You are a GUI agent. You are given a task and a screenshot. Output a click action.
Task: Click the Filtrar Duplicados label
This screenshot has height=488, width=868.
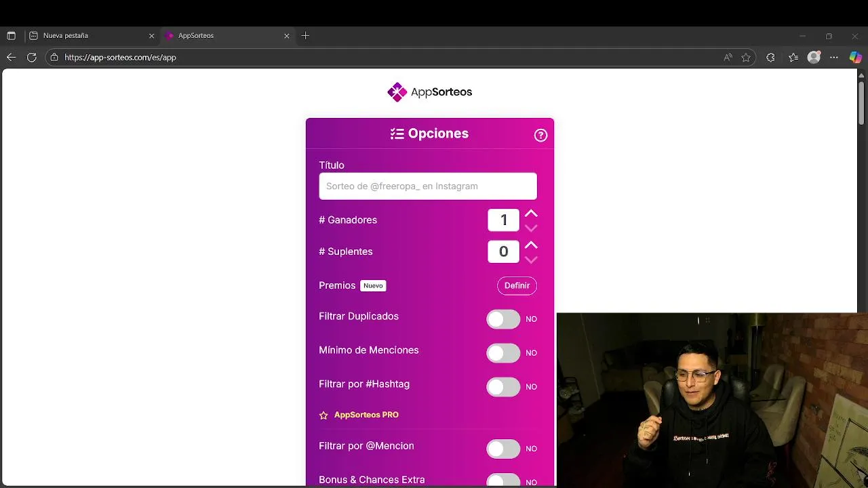pos(359,317)
